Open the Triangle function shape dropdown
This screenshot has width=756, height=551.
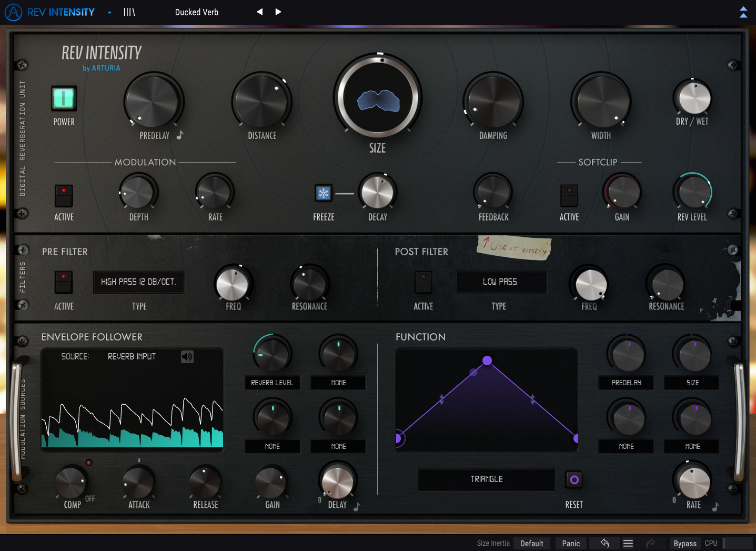[x=486, y=479]
